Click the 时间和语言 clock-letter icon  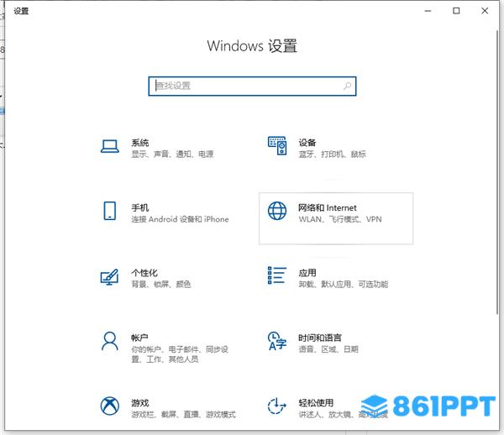coord(276,341)
